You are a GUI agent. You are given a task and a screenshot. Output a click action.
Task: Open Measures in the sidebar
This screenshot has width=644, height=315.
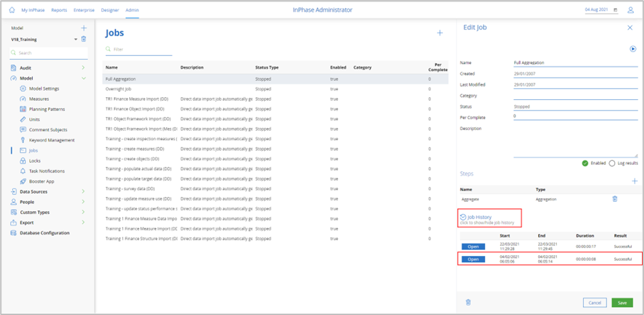click(x=39, y=99)
